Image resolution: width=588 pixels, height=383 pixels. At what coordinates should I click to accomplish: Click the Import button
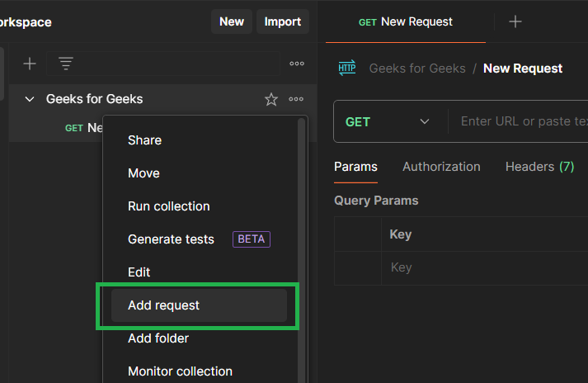[283, 22]
